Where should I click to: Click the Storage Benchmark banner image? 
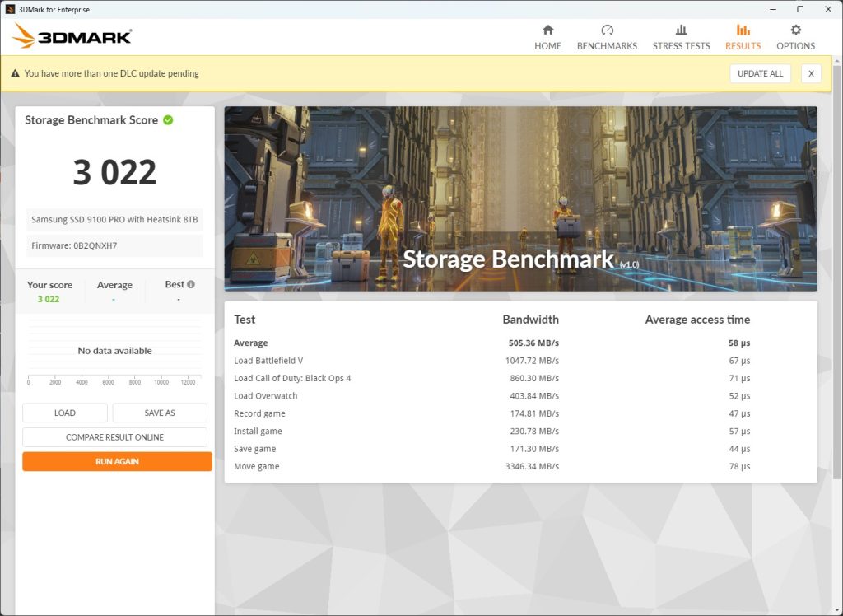(520, 198)
